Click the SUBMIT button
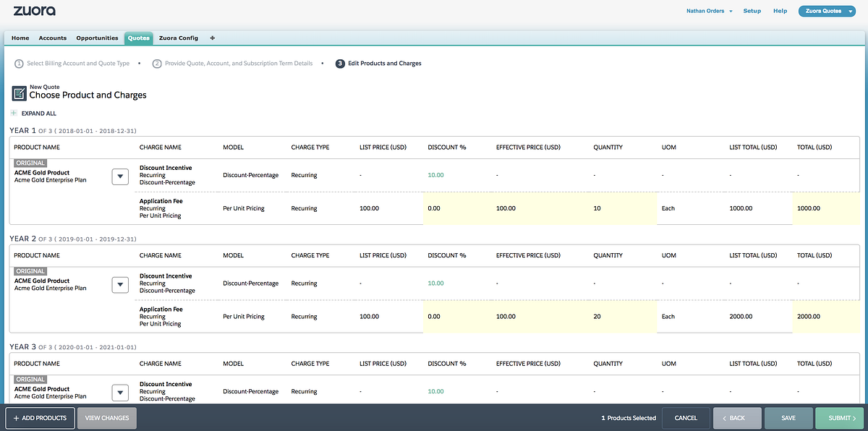 [x=840, y=418]
